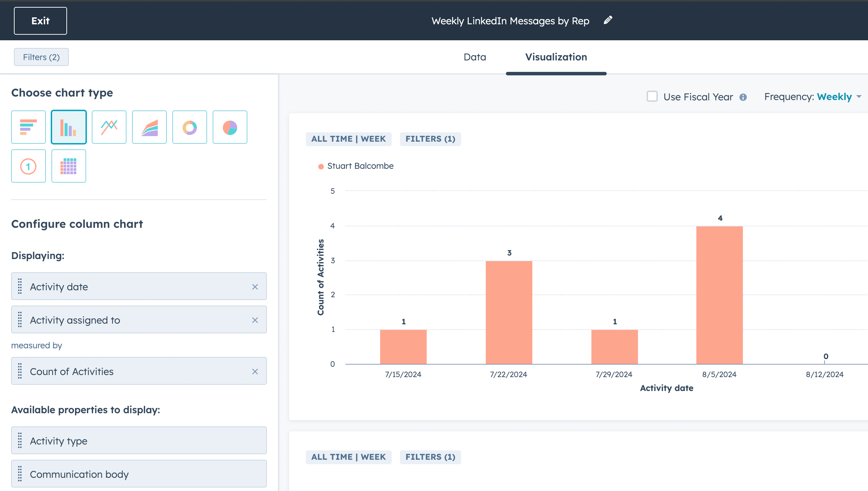Select the horizontal bar chart type
This screenshot has width=868, height=491.
28,127
